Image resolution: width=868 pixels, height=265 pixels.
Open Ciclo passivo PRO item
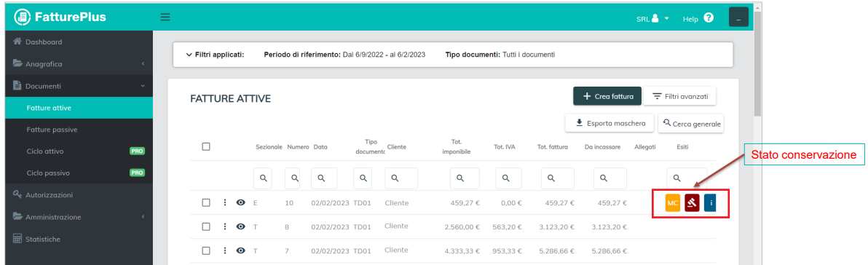click(79, 173)
